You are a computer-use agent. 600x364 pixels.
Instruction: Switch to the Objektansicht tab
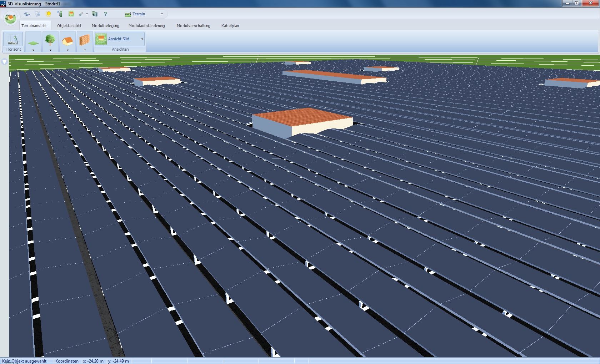tap(69, 26)
